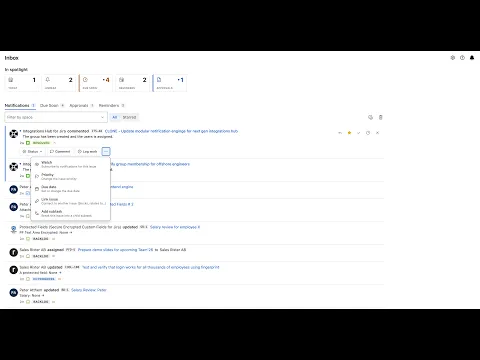Open the settings gear icon in Inbox header
Image resolution: width=480 pixels, height=360 pixels.
point(453,58)
